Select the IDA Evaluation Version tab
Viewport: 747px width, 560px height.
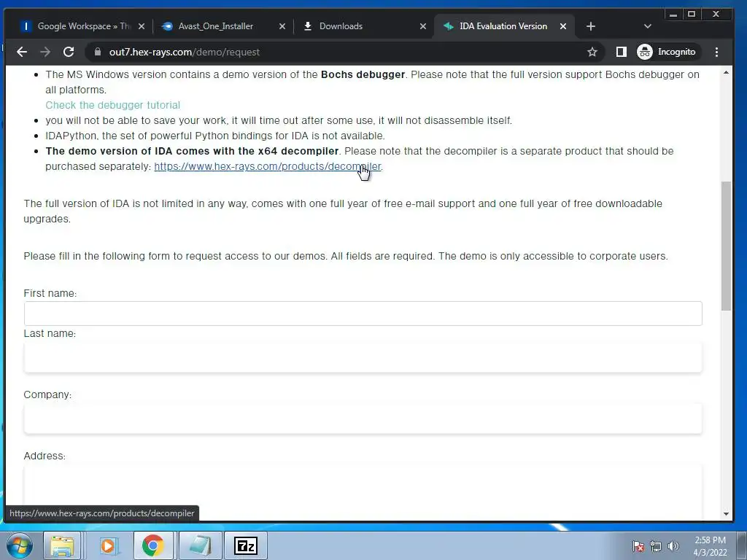tap(503, 26)
